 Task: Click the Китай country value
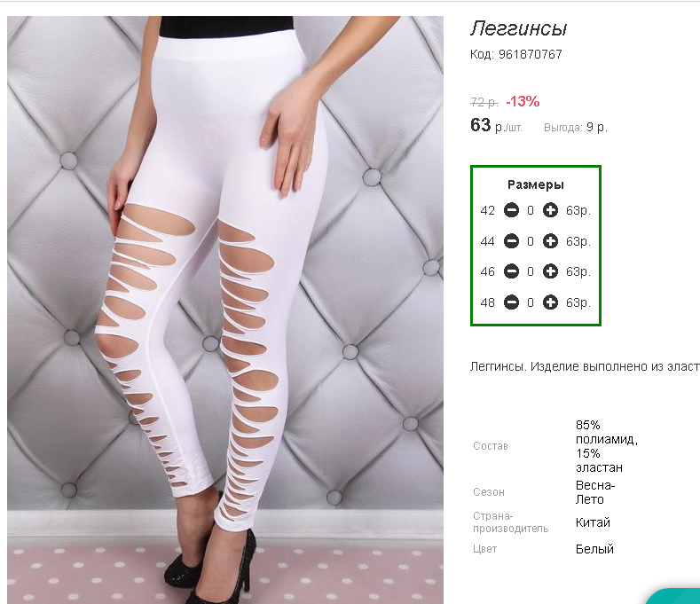click(x=593, y=522)
